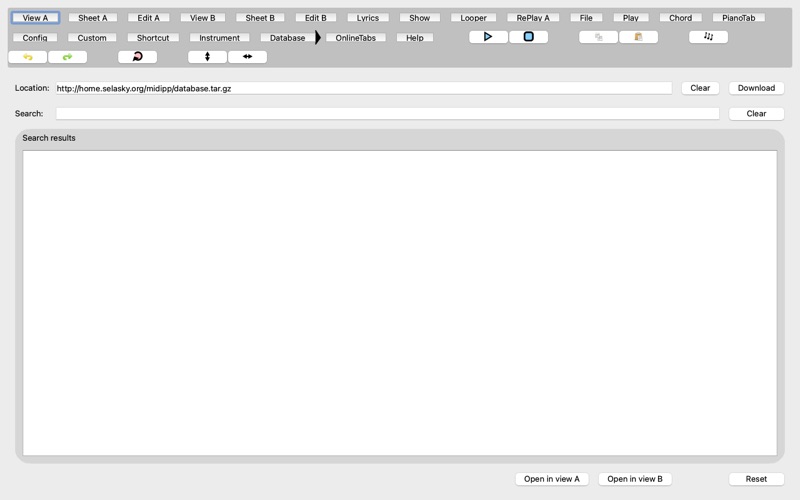This screenshot has width=800, height=500.
Task: Click the paste clipboard icon button
Action: pos(638,37)
